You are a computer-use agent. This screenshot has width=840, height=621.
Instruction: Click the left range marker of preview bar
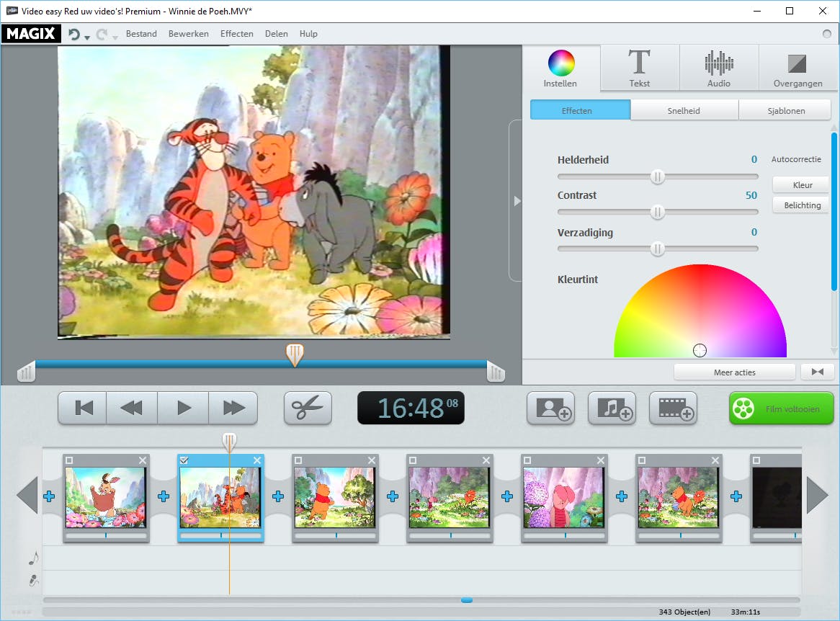(26, 371)
